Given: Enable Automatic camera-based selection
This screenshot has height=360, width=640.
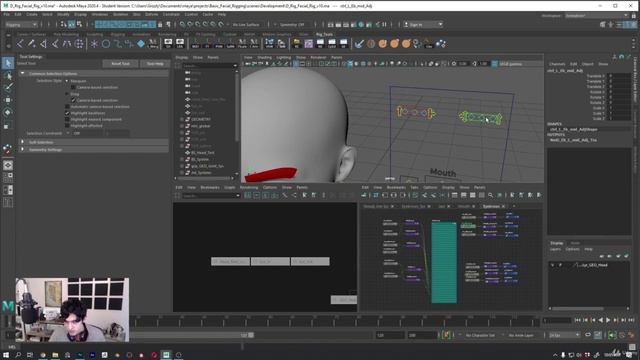Looking at the screenshot, I should [67, 107].
